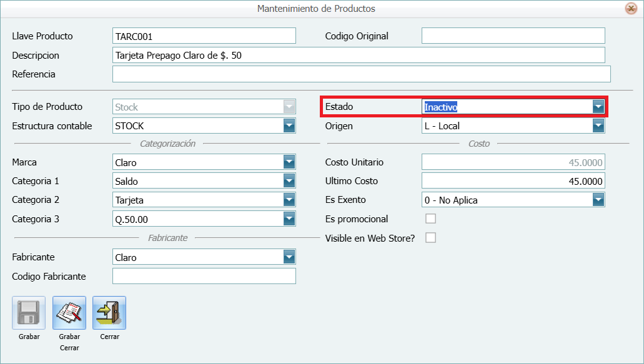Screen dimensions: 644x364
Task: Check the Visible en Web Store option
Action: 430,237
